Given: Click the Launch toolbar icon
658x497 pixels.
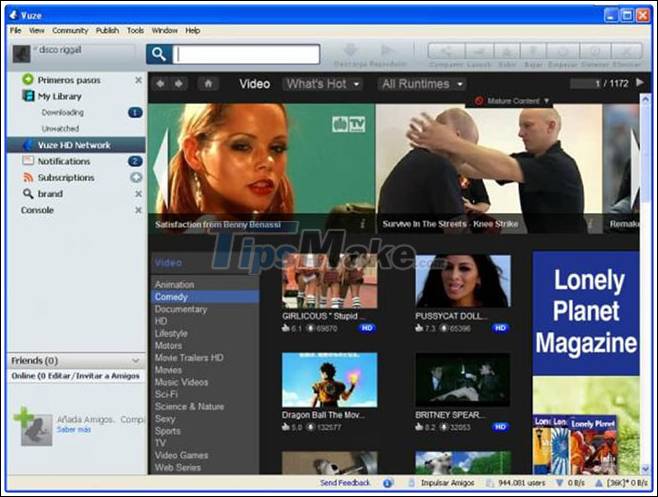Looking at the screenshot, I should point(479,51).
